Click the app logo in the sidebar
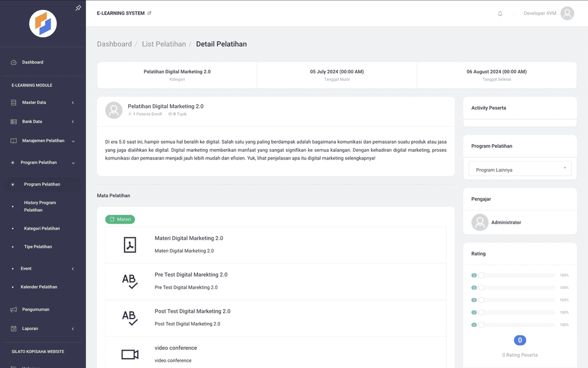The width and height of the screenshot is (588, 368). click(x=43, y=23)
